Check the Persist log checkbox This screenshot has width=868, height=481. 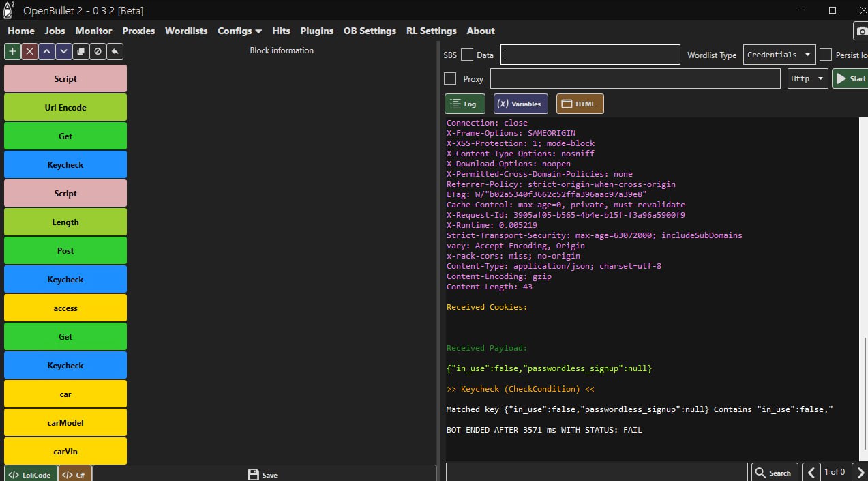click(x=826, y=55)
